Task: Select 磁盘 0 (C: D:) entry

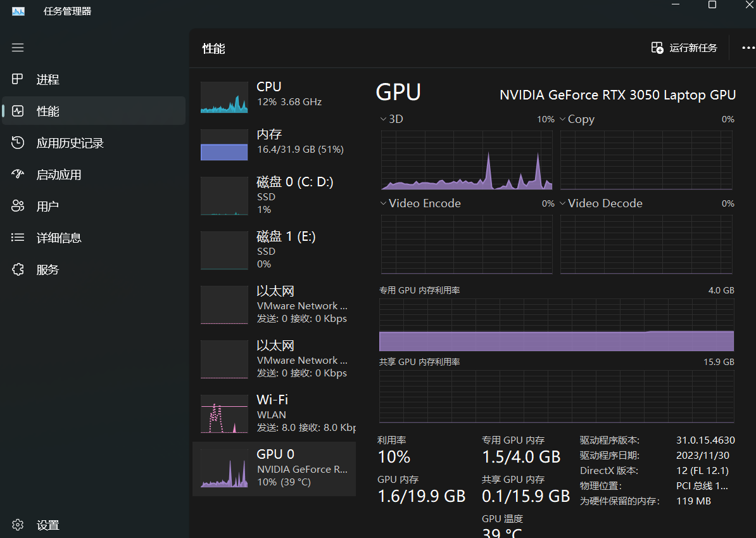Action: pos(274,195)
